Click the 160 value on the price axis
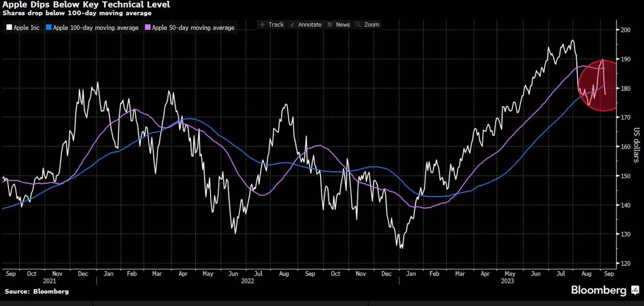The image size is (644, 306). (x=625, y=147)
